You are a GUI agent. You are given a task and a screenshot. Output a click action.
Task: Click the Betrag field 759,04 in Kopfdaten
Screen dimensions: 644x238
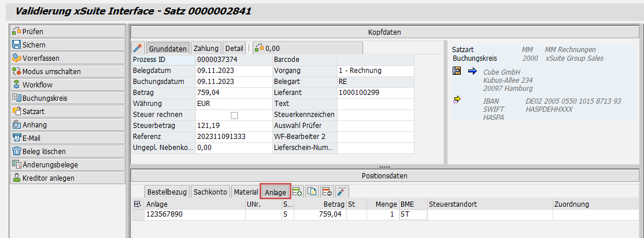(x=234, y=93)
